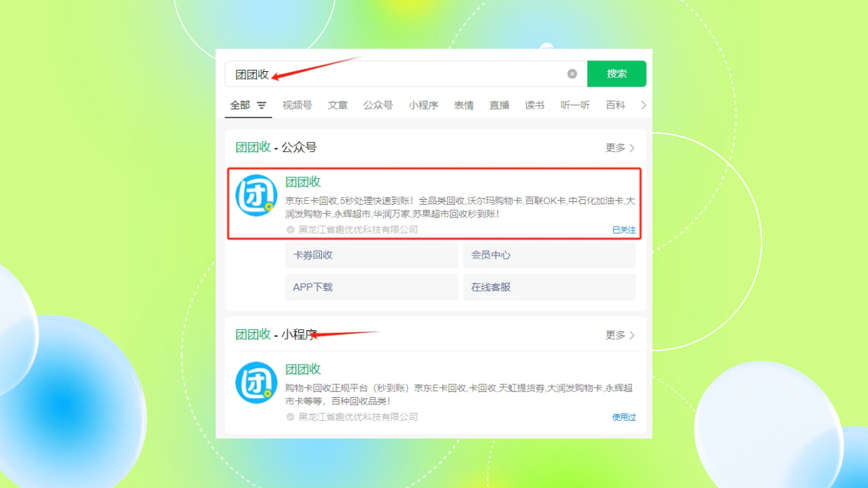Open the 卡券回收 menu button
The width and height of the screenshot is (868, 488).
point(372,255)
